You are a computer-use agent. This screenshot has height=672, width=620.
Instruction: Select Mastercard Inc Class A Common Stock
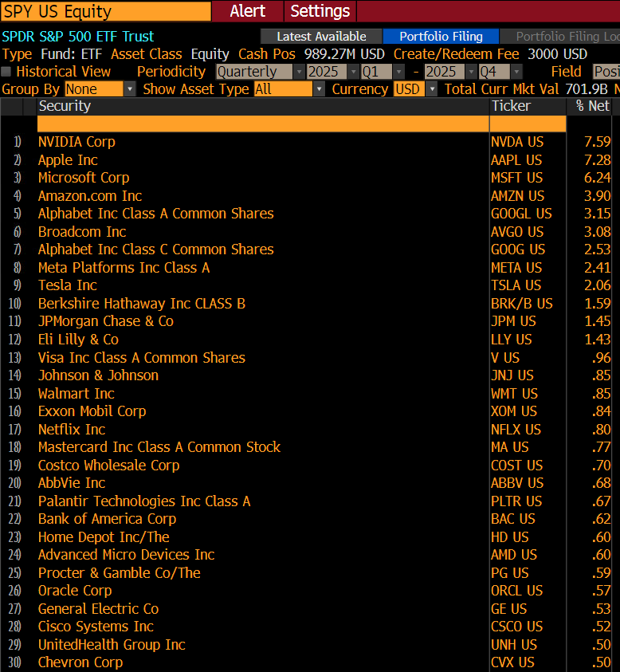click(159, 447)
